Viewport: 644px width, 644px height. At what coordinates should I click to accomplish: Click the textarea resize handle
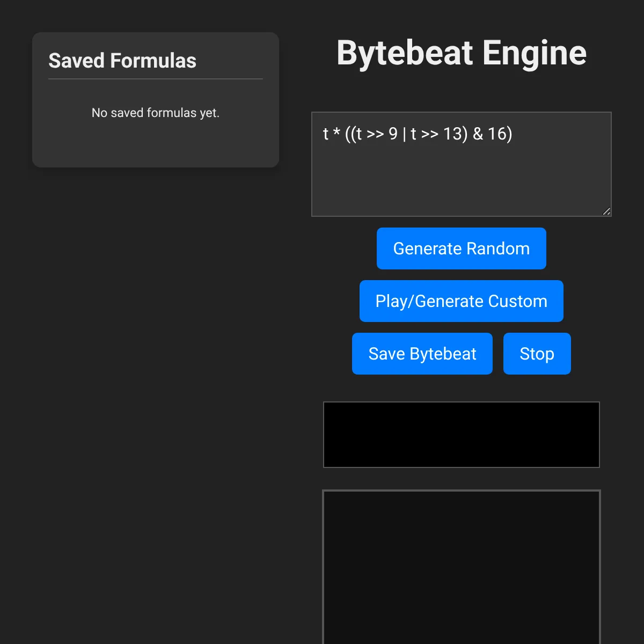click(x=607, y=211)
